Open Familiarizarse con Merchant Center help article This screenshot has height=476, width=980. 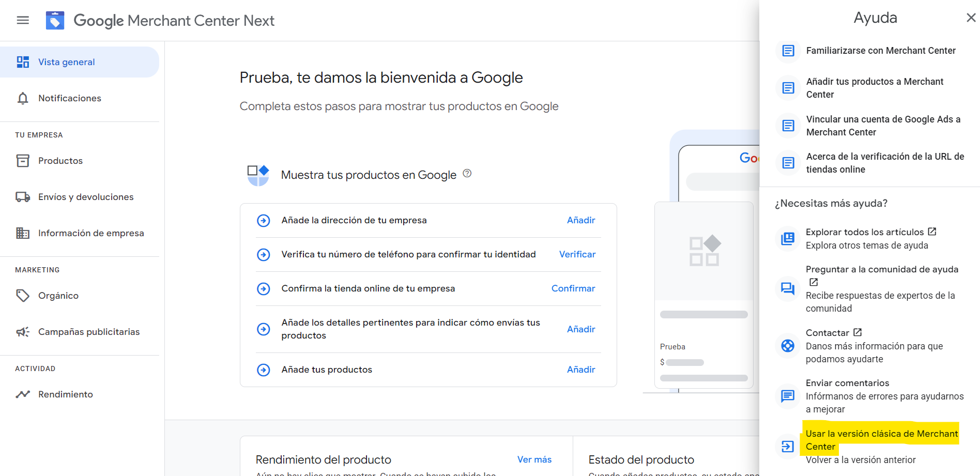tap(881, 51)
